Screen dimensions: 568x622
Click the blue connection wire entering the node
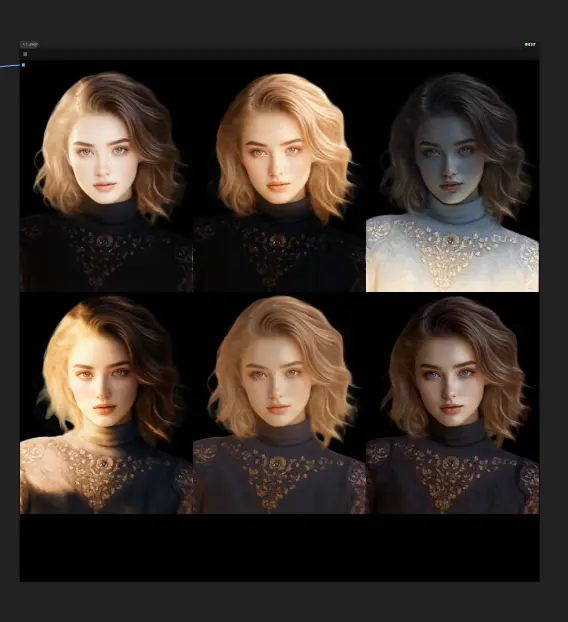click(x=10, y=66)
